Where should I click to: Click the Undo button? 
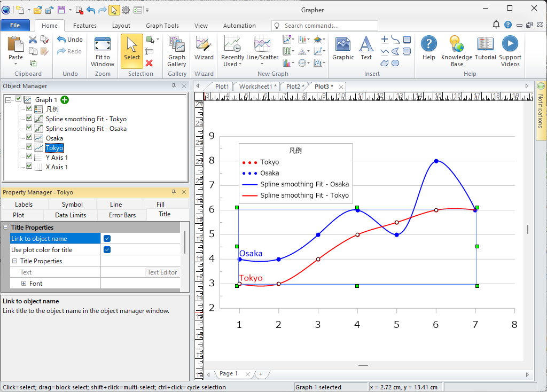(x=70, y=40)
